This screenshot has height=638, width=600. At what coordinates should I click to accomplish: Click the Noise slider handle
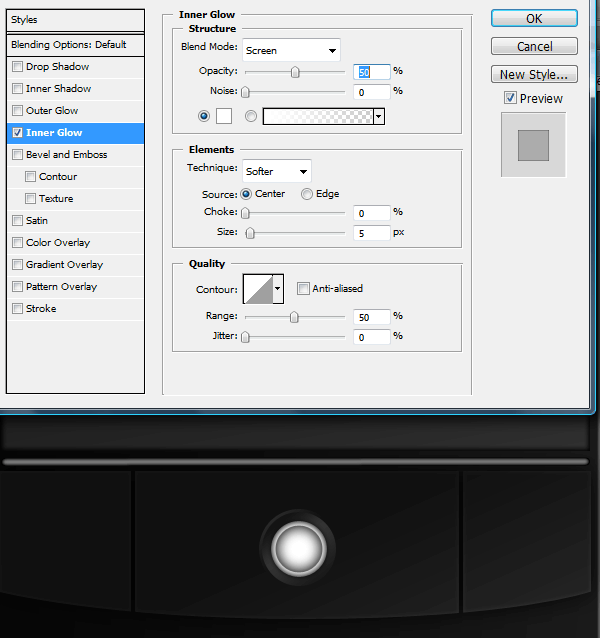tap(245, 92)
